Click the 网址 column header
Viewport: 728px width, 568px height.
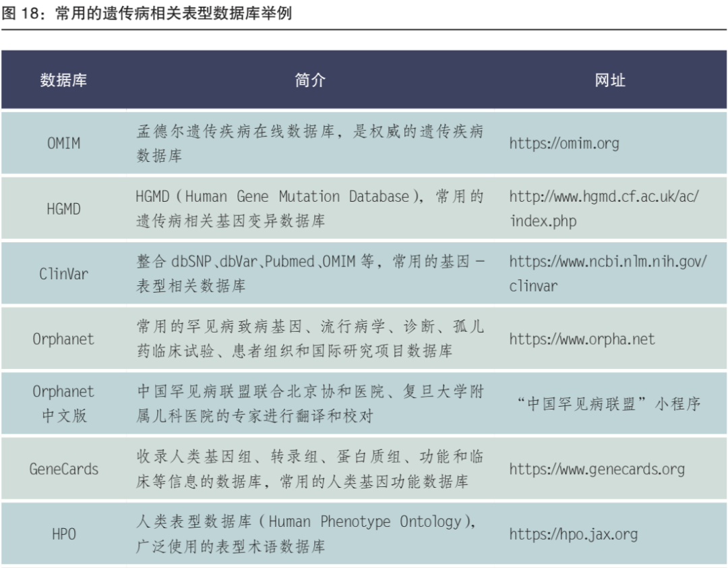[609, 80]
